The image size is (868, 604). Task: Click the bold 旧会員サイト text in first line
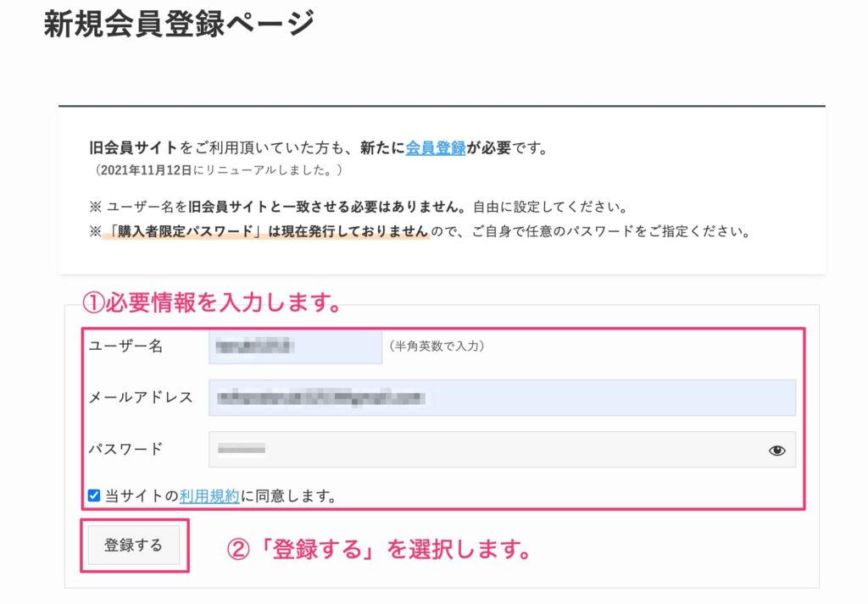(133, 147)
